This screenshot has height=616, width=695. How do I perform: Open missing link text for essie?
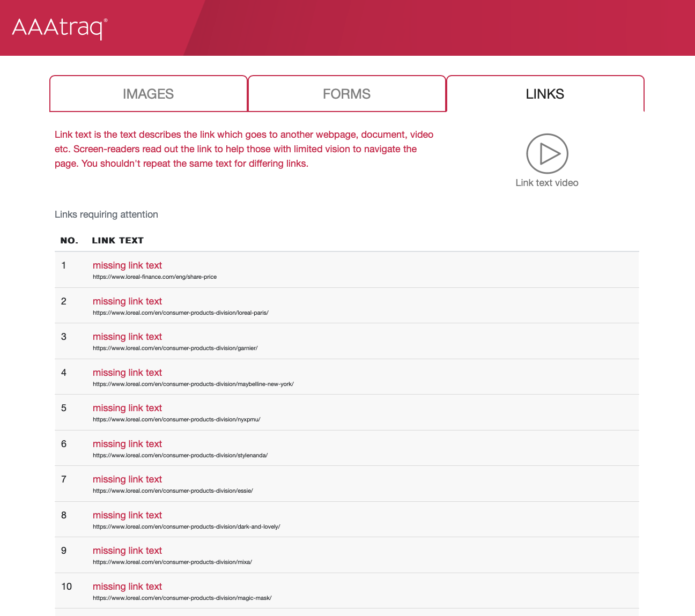coord(127,479)
